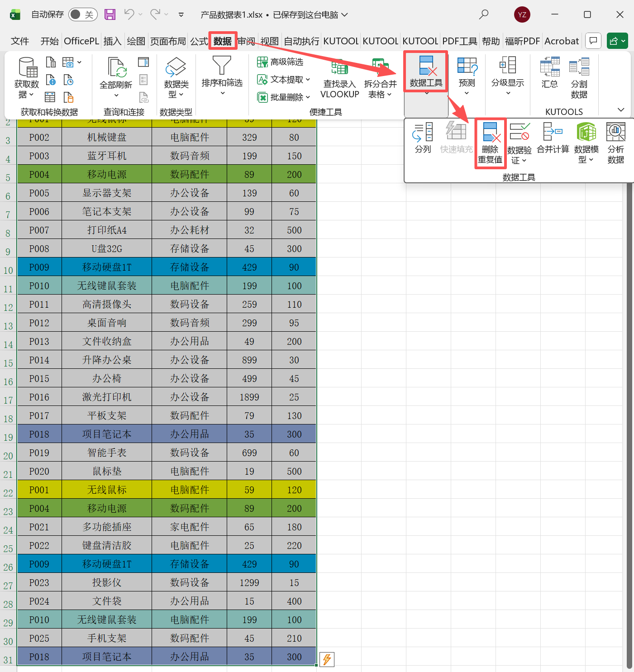The width and height of the screenshot is (634, 672).
Task: Collapse the ribbon with the chevron
Action: [x=620, y=110]
